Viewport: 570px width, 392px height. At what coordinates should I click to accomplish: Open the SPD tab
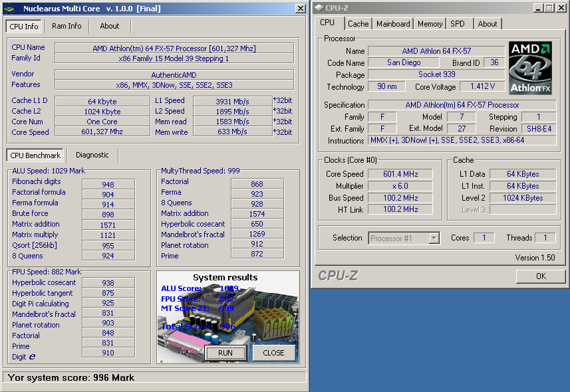[x=458, y=24]
